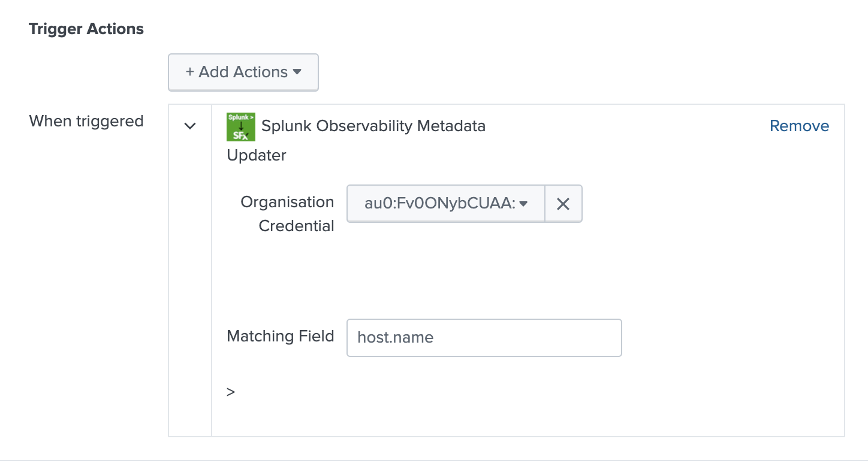Click the caret arrow on Add Actions
This screenshot has height=466, width=868.
tap(297, 72)
